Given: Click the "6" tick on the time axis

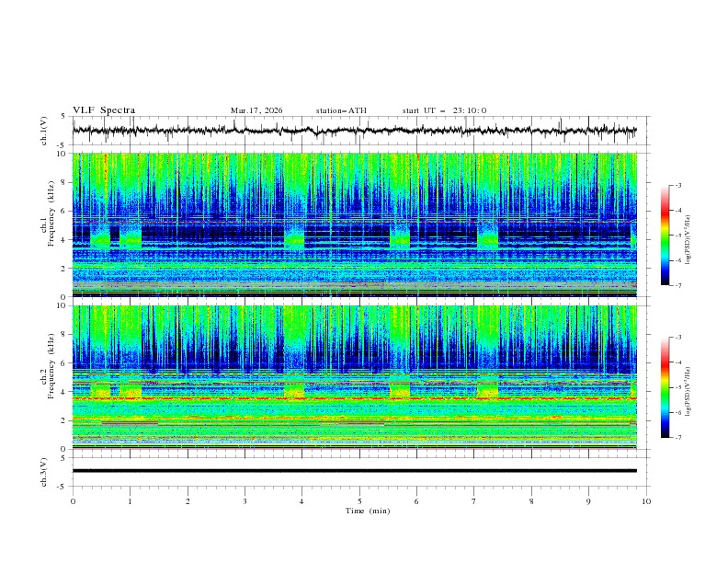Looking at the screenshot, I should [x=416, y=501].
